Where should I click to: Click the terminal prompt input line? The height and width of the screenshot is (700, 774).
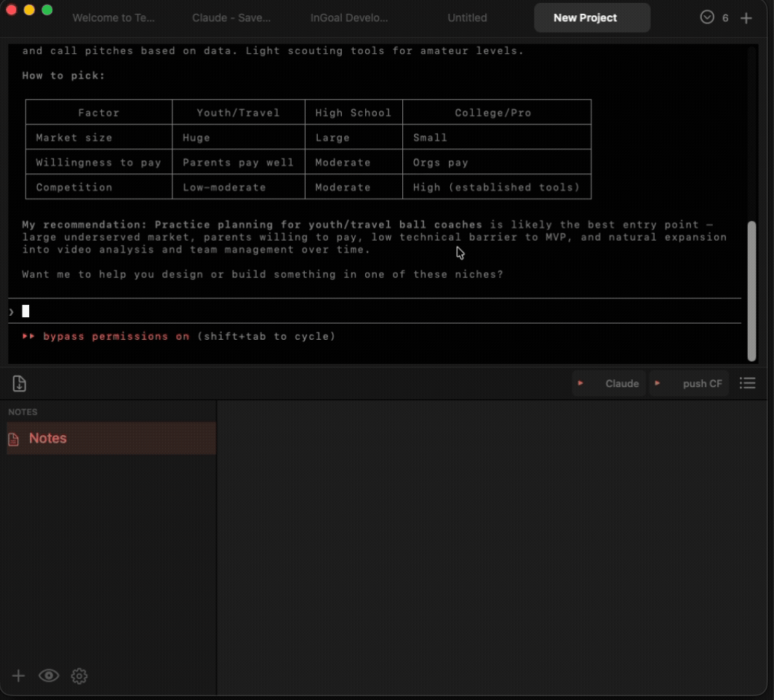(374, 311)
